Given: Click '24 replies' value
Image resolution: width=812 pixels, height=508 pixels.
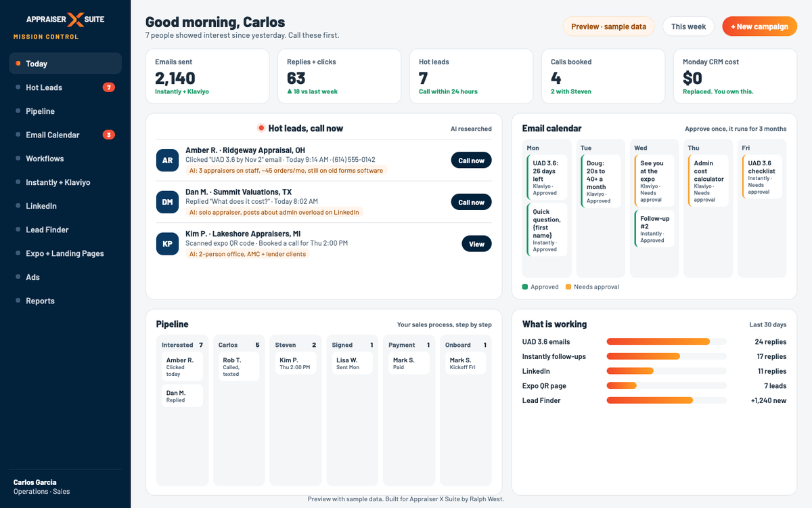Looking at the screenshot, I should tap(771, 342).
